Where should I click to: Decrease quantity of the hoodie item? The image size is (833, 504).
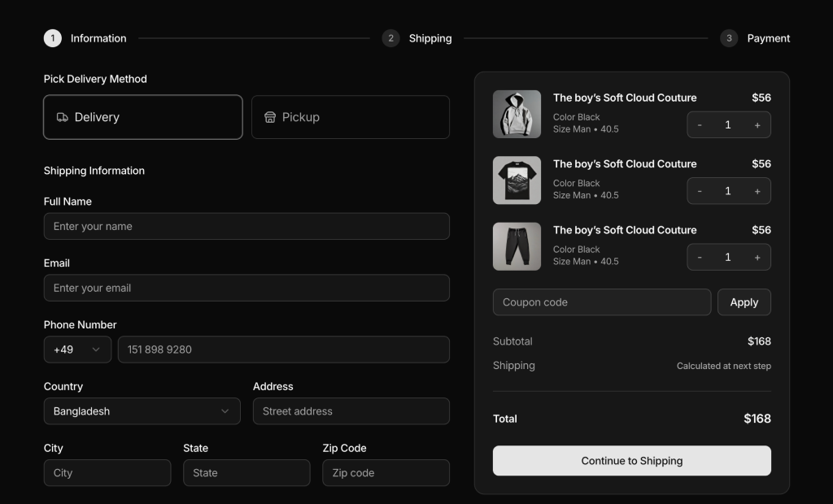click(x=700, y=125)
